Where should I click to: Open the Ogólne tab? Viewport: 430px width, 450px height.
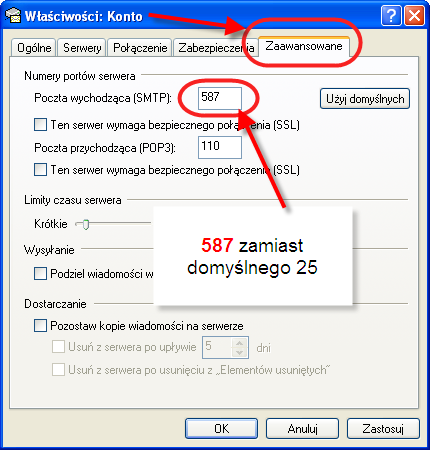pyautogui.click(x=34, y=48)
